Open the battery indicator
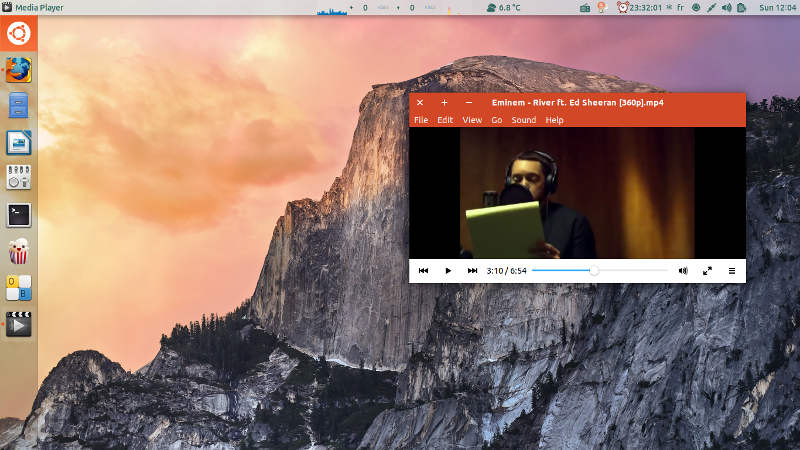 click(x=742, y=8)
